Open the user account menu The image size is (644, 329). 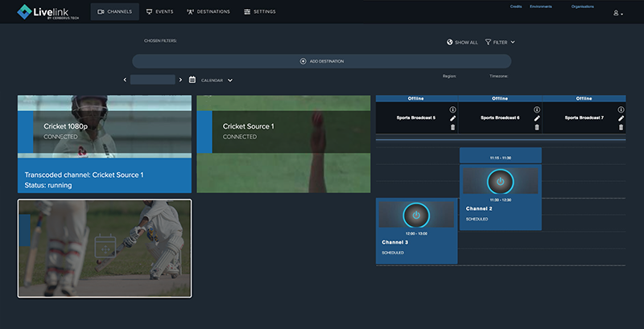(617, 13)
